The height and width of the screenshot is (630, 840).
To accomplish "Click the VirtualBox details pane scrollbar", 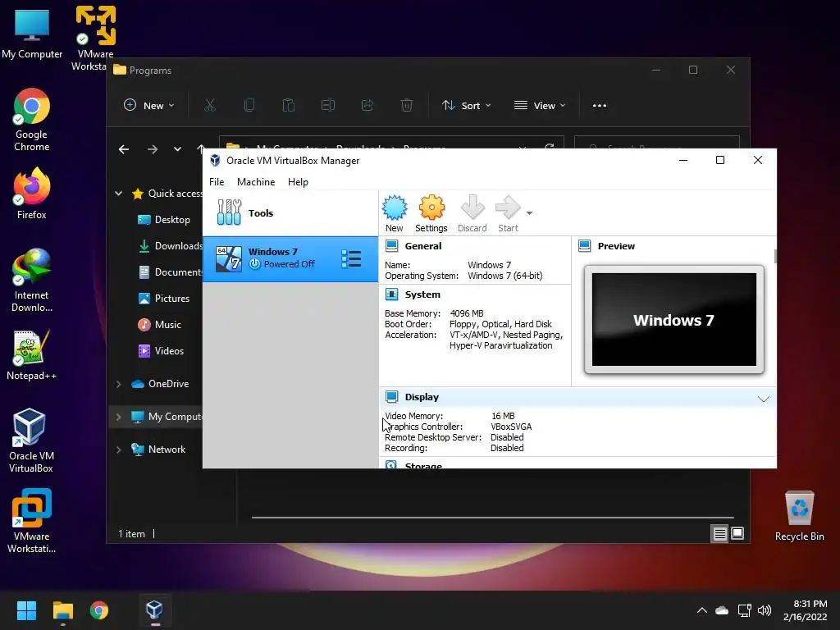I will coord(774,256).
